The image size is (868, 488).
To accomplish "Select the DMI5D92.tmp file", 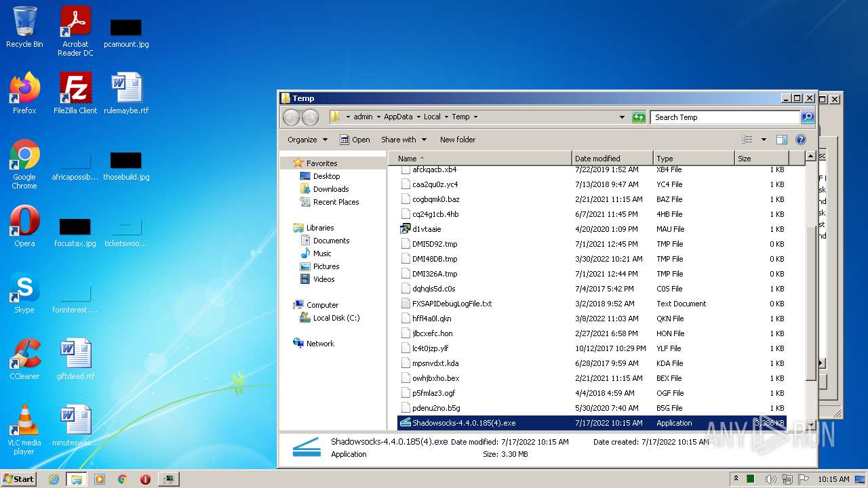I will (591, 244).
